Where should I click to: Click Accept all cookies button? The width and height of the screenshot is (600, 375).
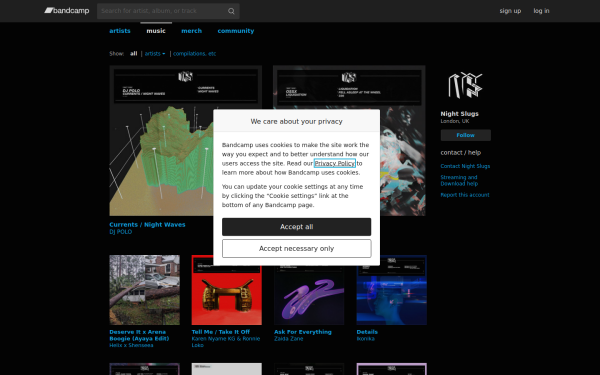[297, 227]
